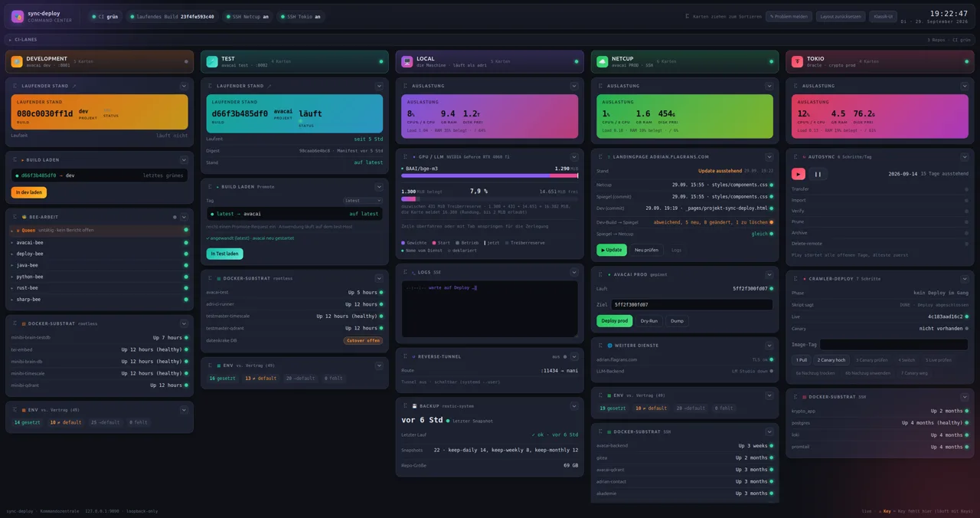Grab the drag handle of Bee-Arbeit card
The height and width of the screenshot is (518, 980).
coord(15,217)
